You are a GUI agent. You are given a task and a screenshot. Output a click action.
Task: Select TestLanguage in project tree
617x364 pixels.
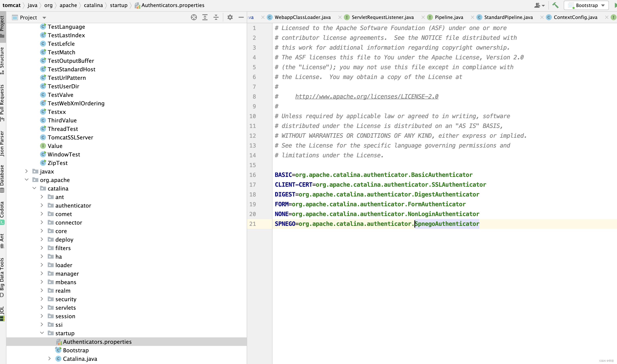point(66,27)
